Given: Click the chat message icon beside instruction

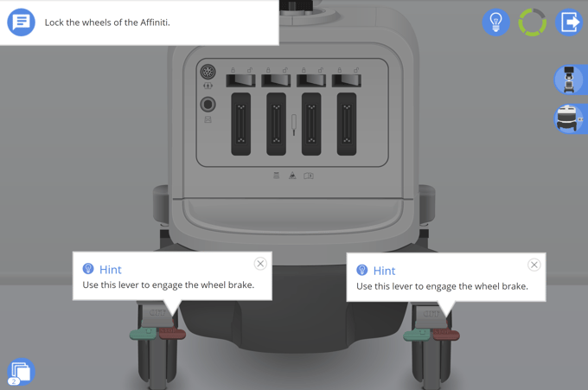Looking at the screenshot, I should (21, 22).
